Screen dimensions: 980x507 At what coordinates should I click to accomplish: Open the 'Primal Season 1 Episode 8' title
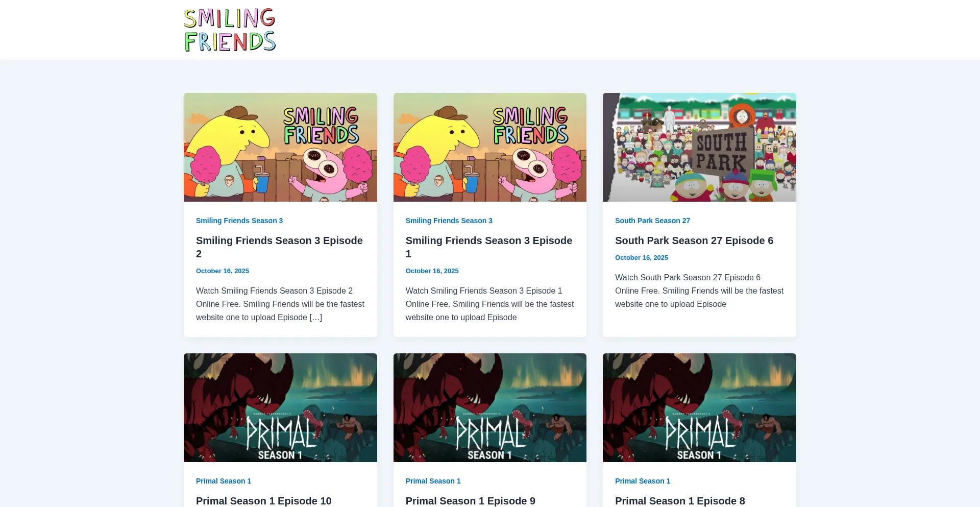click(680, 501)
